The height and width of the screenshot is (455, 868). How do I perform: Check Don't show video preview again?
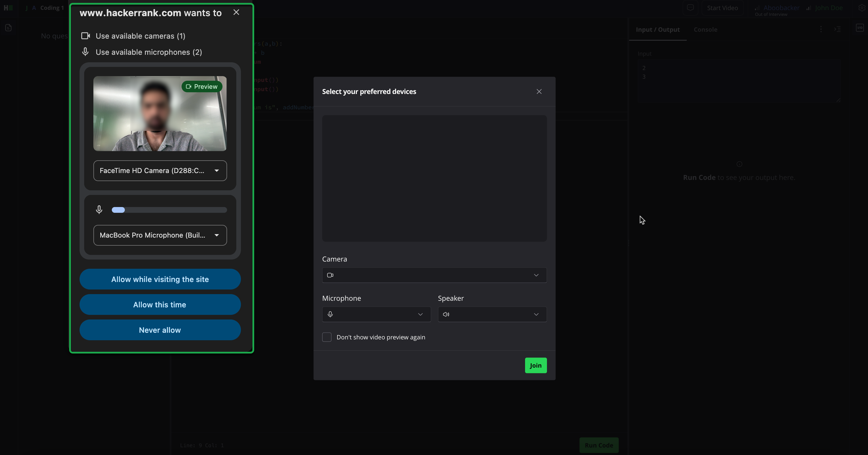[x=327, y=337]
